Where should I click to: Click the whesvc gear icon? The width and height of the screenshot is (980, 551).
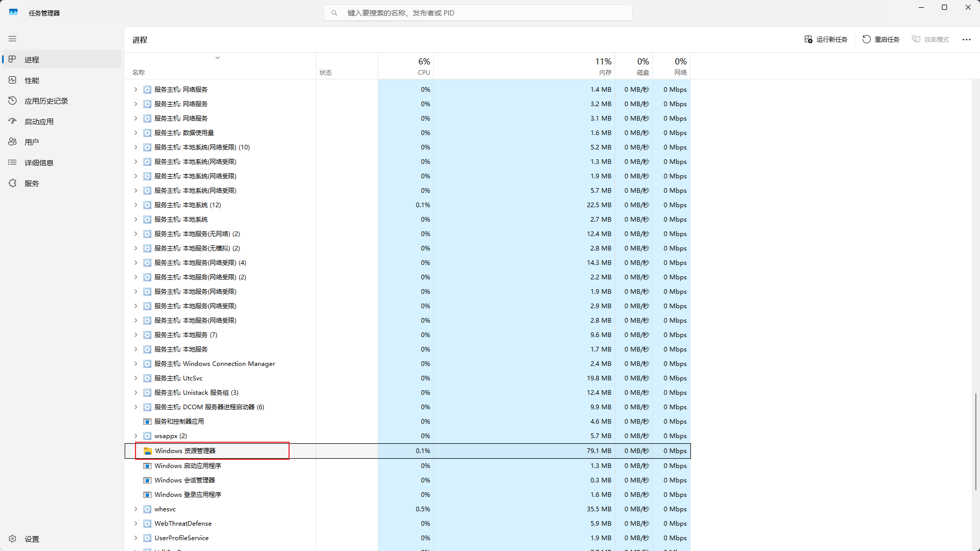pos(147,509)
